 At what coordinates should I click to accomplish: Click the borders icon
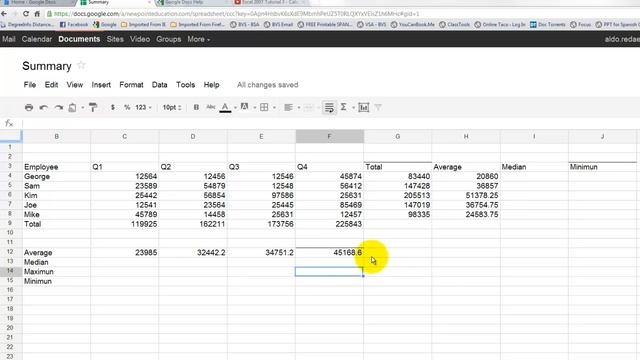(x=264, y=107)
